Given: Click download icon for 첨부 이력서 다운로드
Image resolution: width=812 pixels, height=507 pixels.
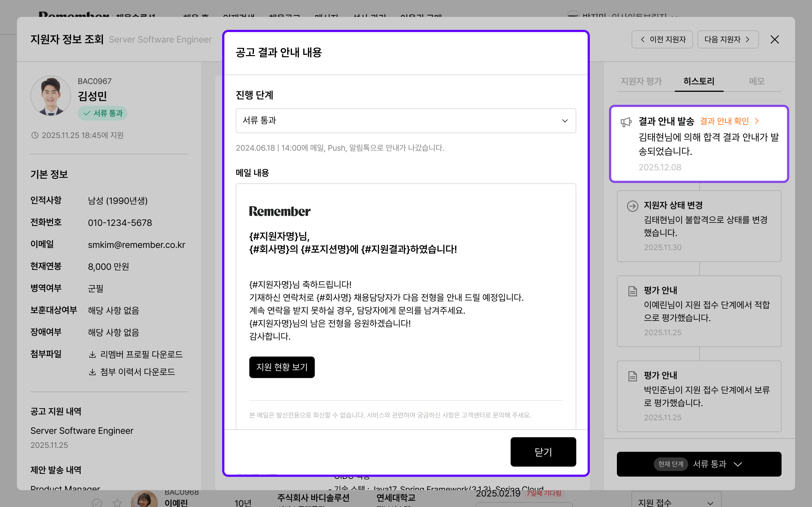Looking at the screenshot, I should 92,372.
